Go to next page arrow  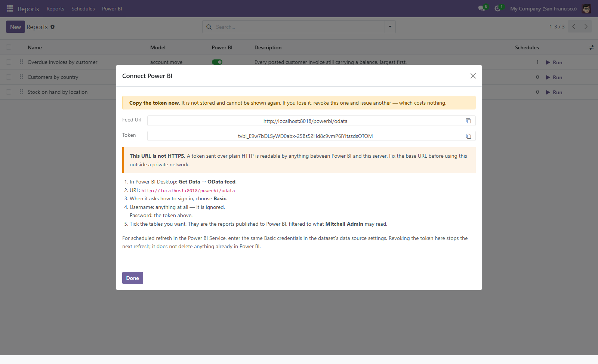586,27
